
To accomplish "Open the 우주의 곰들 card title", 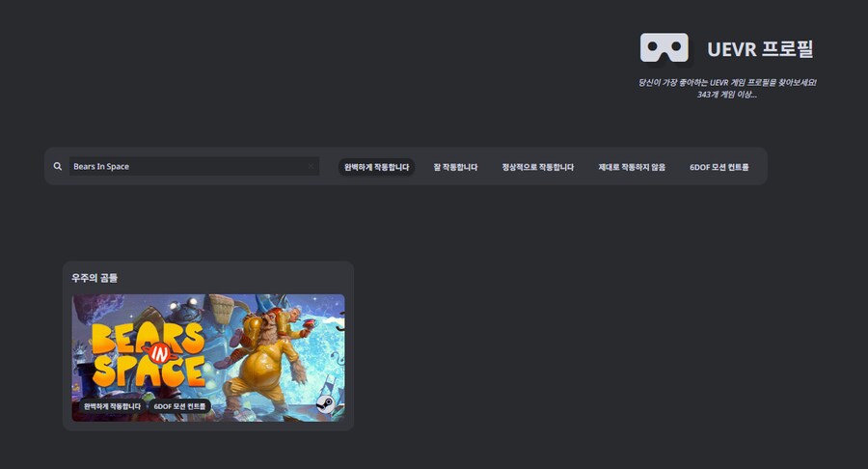I will 95,278.
